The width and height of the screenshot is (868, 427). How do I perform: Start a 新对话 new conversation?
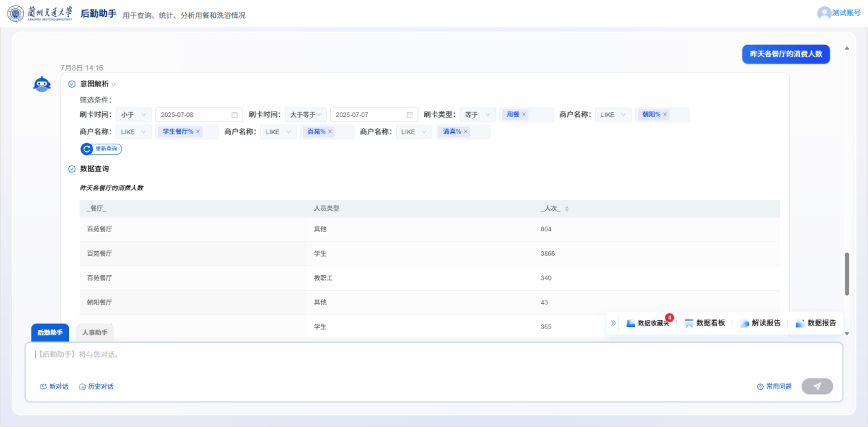(54, 387)
